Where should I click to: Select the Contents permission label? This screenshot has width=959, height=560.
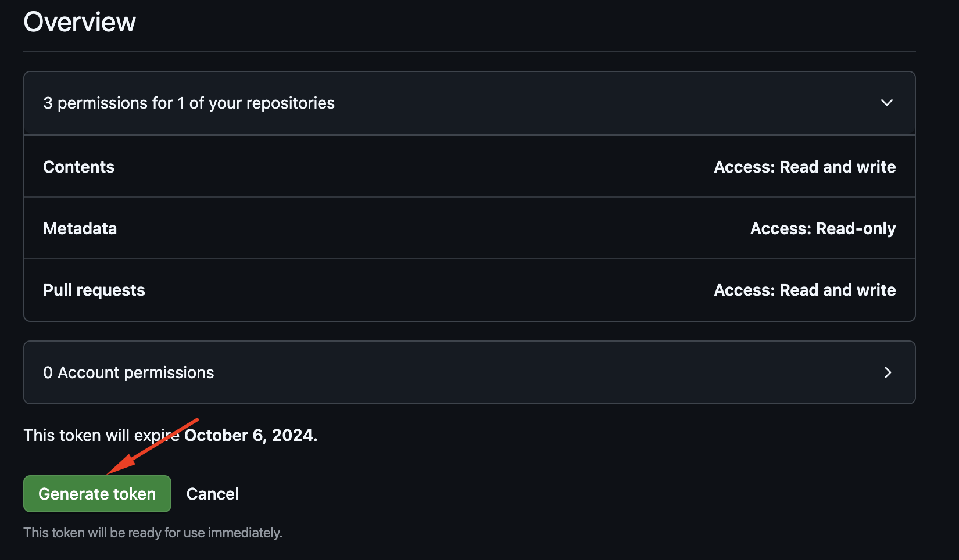(79, 167)
